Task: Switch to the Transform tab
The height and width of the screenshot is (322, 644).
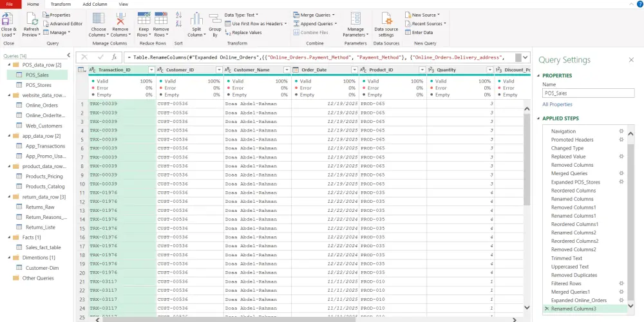Action: (x=61, y=4)
